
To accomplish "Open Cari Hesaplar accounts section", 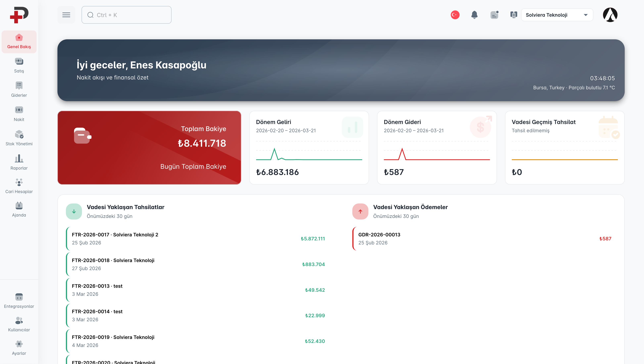I will tap(19, 186).
